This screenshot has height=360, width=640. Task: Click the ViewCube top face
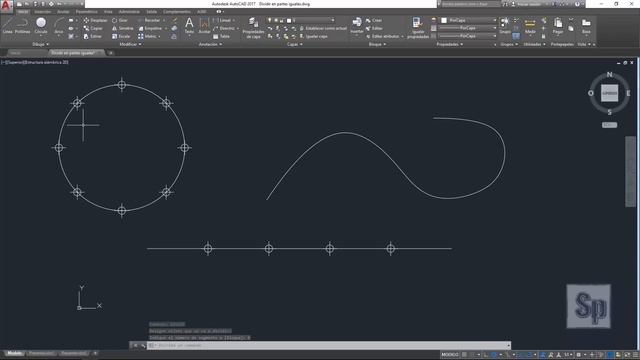[609, 93]
